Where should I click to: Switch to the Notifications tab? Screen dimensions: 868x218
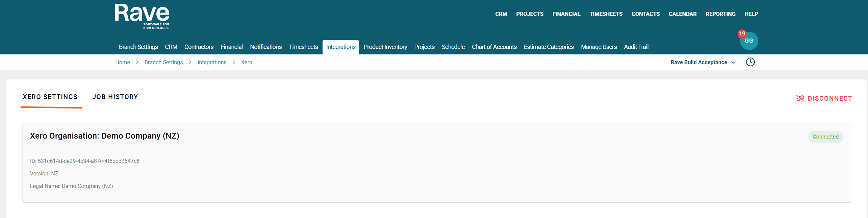coord(266,47)
